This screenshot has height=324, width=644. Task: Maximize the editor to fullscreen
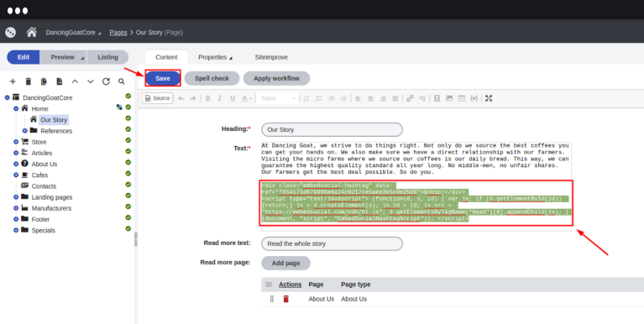(489, 98)
